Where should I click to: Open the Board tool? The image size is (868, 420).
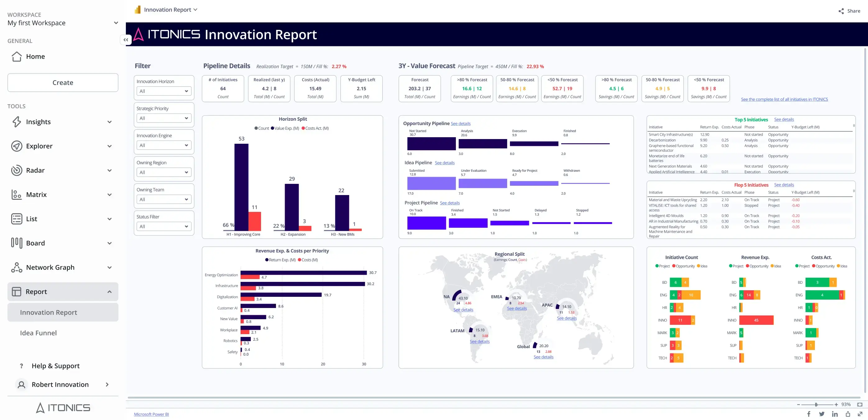[36, 243]
